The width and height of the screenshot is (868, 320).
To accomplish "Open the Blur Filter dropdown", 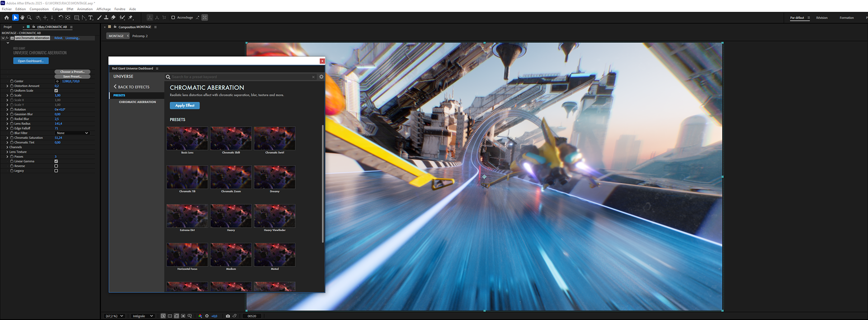I will 72,133.
